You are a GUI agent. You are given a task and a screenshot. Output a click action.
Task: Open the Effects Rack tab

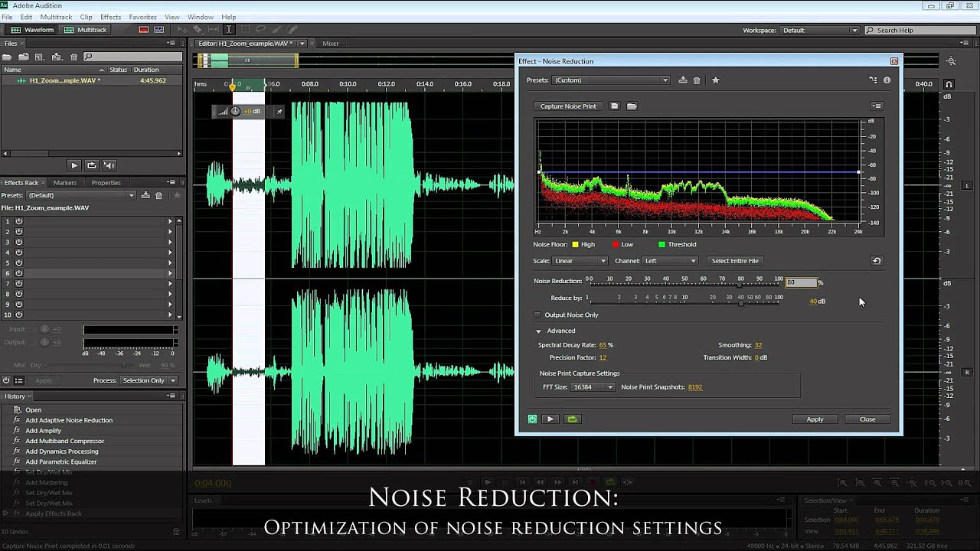[21, 183]
